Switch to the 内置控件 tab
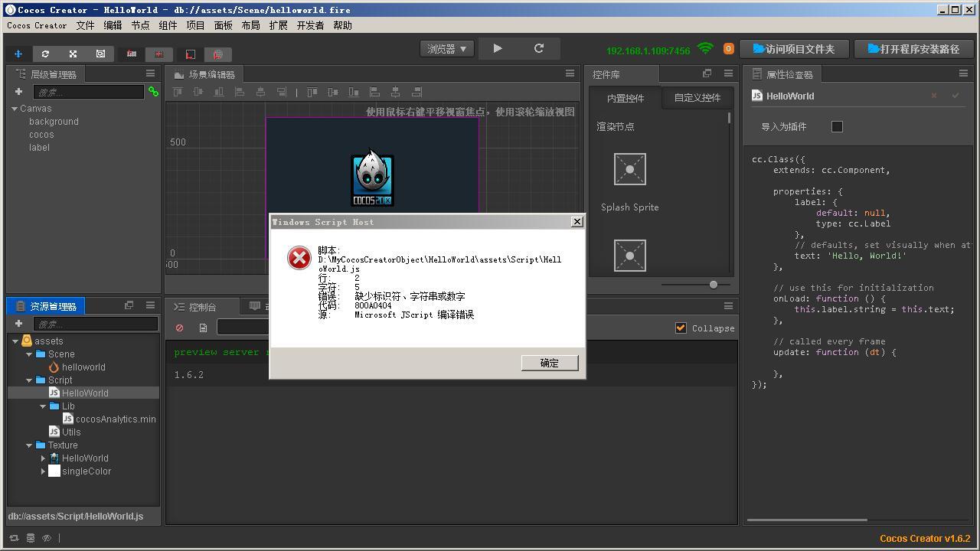This screenshot has height=551, width=980. click(x=626, y=98)
